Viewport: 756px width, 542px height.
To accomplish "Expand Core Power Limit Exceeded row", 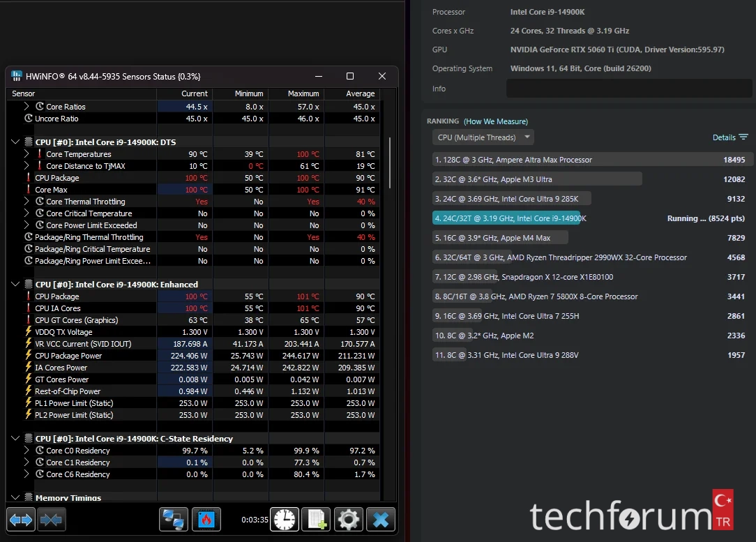I will 27,225.
